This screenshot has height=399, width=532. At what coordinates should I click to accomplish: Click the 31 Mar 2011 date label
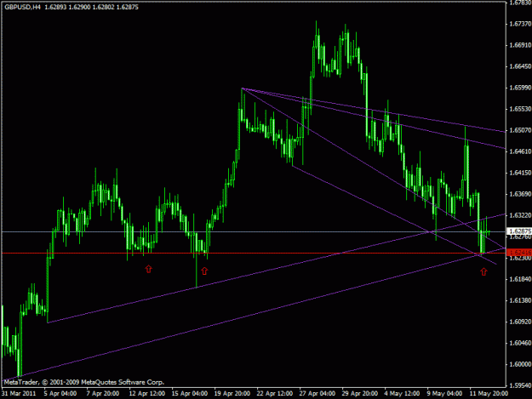pos(19,394)
